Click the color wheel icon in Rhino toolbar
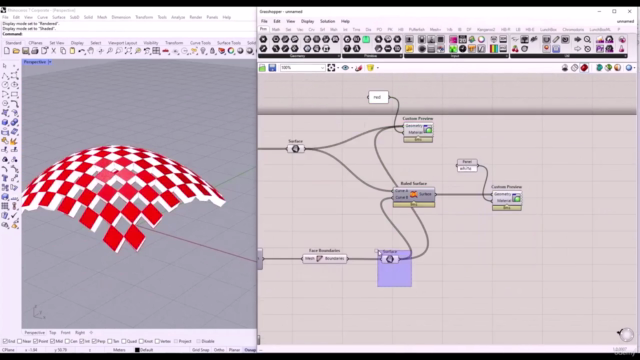Image resolution: width=640 pixels, height=360 pixels. pos(231,51)
